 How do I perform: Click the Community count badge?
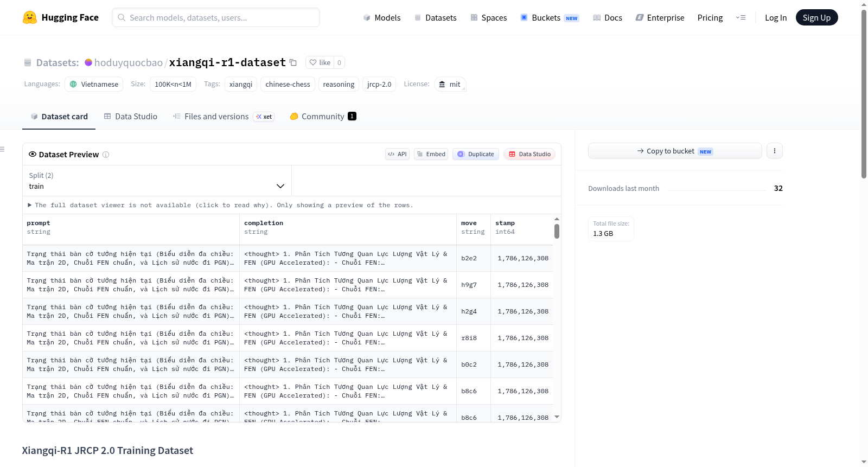[352, 116]
